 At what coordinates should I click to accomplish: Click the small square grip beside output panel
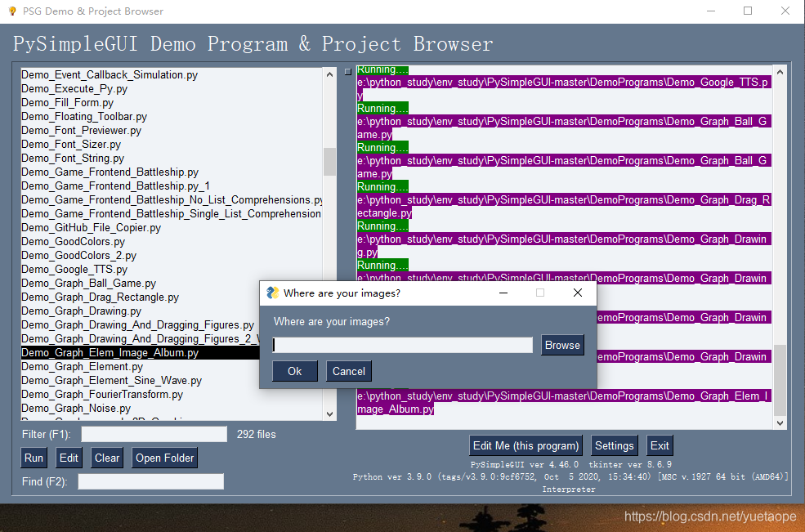(x=347, y=72)
